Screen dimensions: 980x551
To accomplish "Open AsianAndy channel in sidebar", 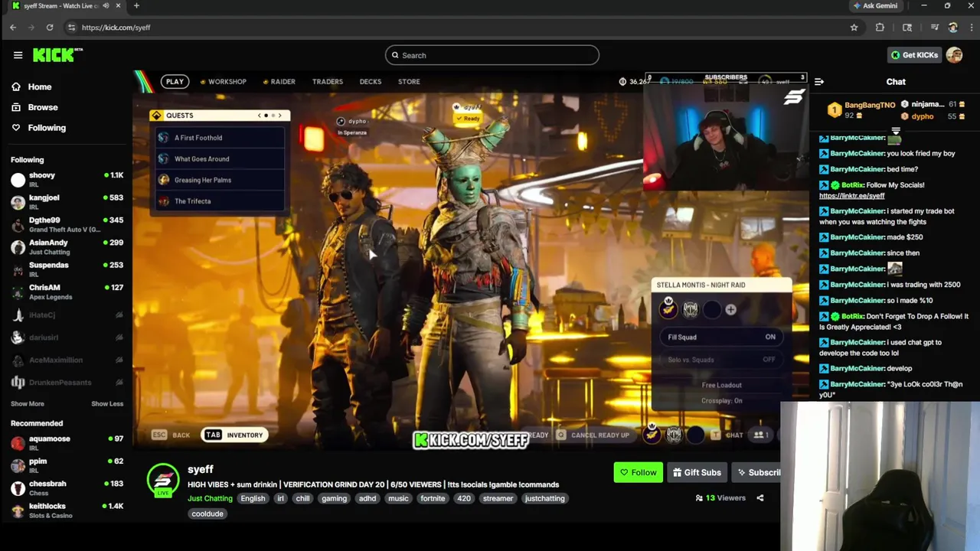I will click(x=67, y=246).
